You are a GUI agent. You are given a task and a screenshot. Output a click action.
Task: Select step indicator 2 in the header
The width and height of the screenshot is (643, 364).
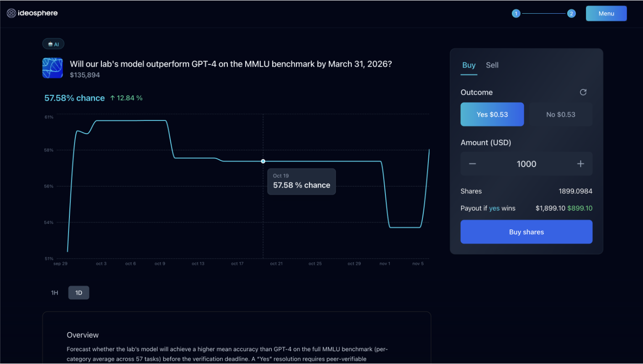[571, 13]
